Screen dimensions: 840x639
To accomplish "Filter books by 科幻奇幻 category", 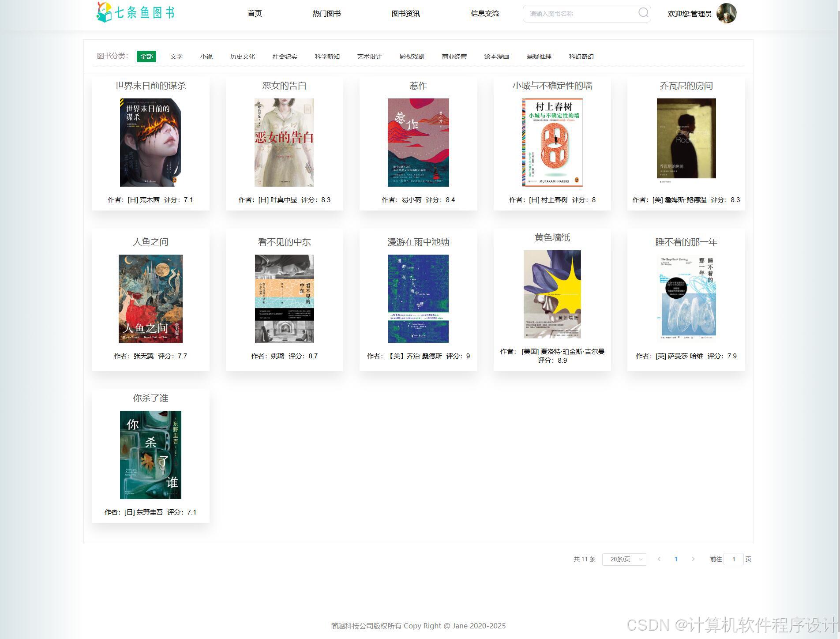I will click(x=581, y=56).
